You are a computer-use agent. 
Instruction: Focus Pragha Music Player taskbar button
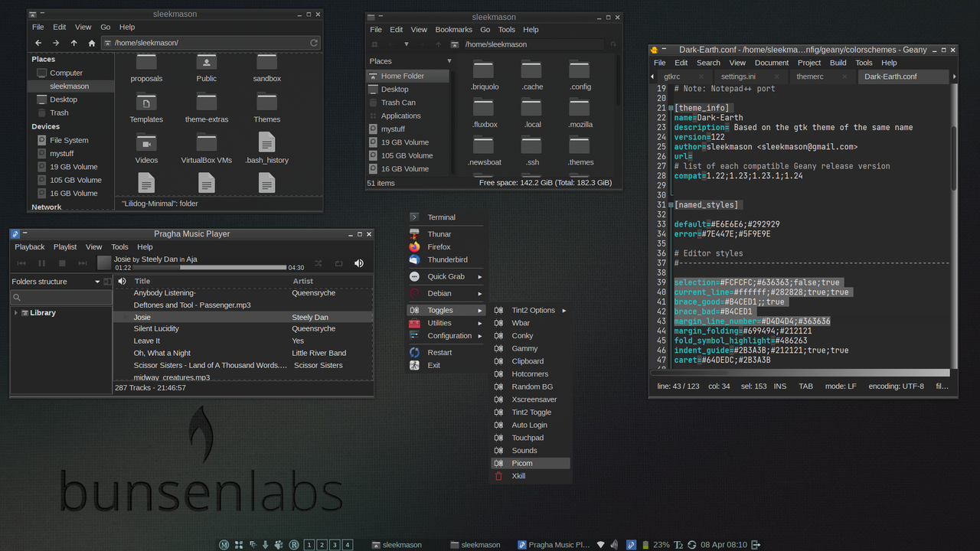pos(553,545)
